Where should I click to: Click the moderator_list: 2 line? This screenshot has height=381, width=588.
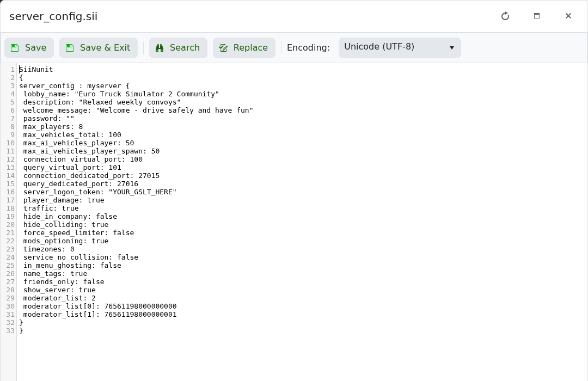[59, 298]
